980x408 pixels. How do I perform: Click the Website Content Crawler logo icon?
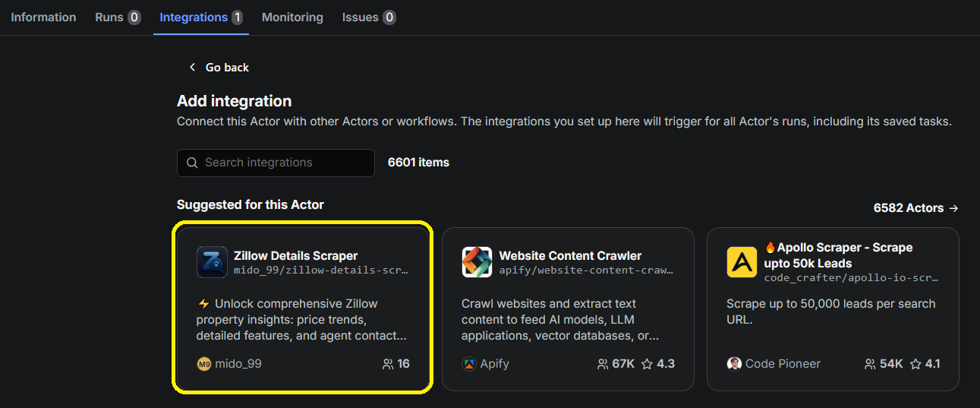477,262
